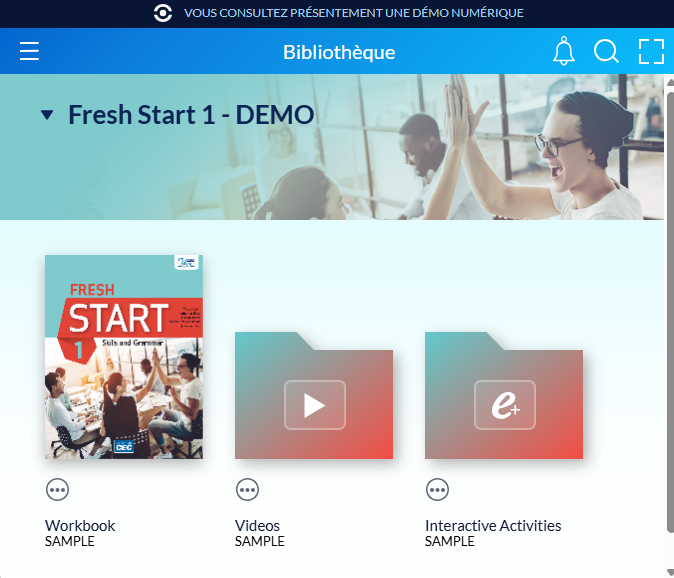Image resolution: width=674 pixels, height=578 pixels.
Task: Collapse the Fresh Start 1 - DEMO section
Action: 47,115
